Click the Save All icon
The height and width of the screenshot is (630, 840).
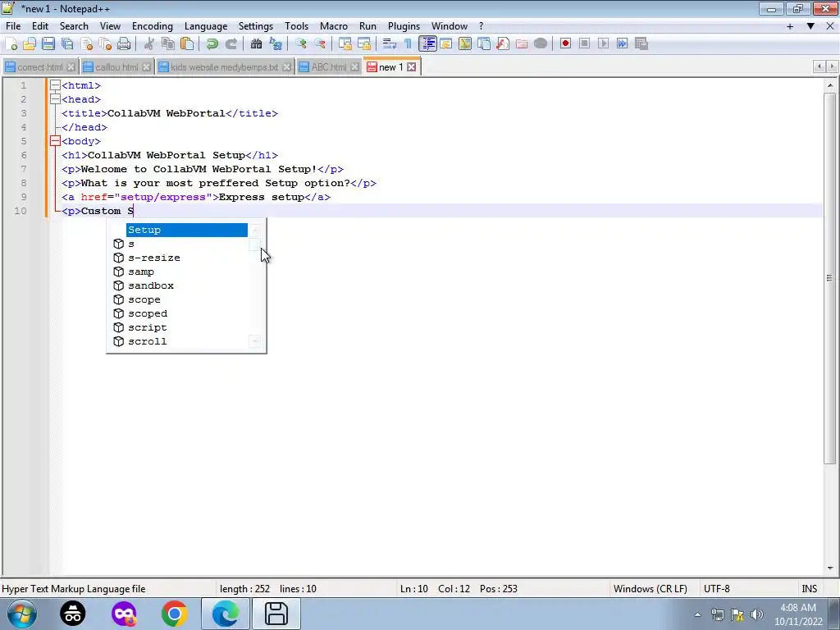point(67,44)
